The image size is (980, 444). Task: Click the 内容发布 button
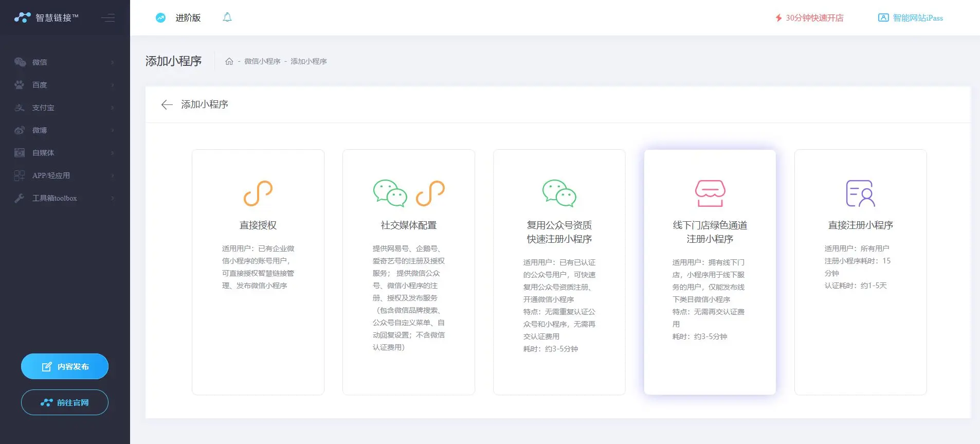point(65,366)
